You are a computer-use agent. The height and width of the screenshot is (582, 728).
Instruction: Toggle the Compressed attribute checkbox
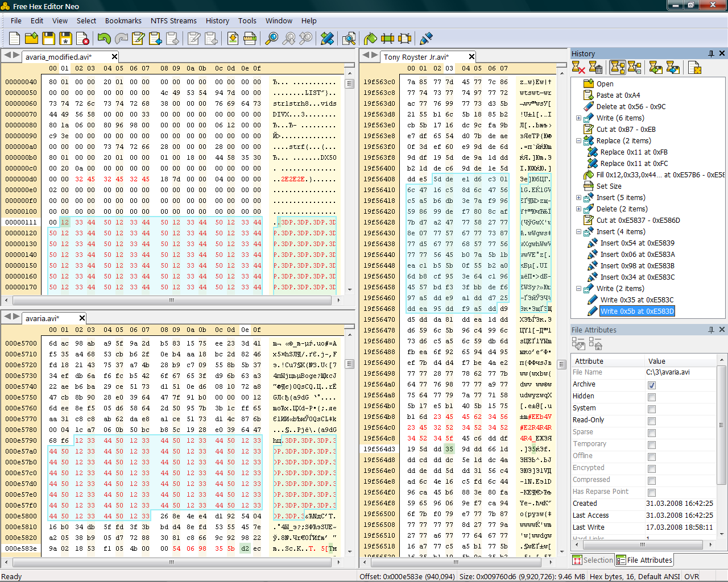tap(652, 481)
